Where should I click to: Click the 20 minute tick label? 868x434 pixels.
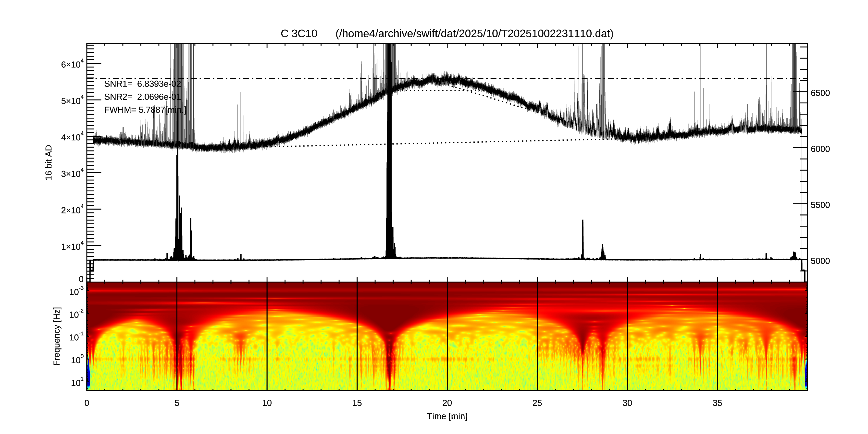447,403
